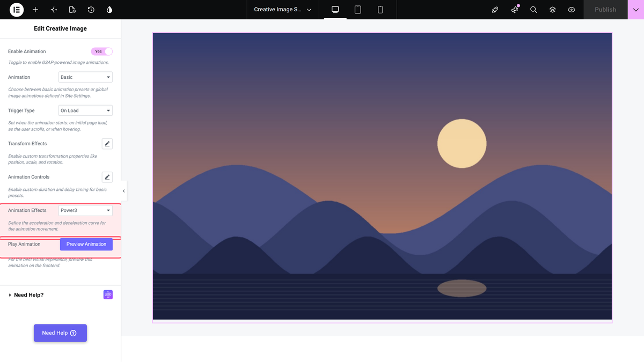Click the floating Need Help button
Viewport: 644px width, 362px height.
pyautogui.click(x=60, y=333)
